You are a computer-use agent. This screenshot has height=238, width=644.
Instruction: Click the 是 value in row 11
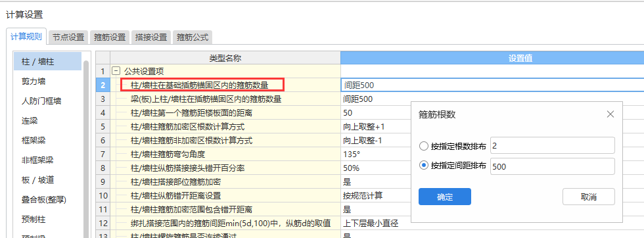(347, 210)
